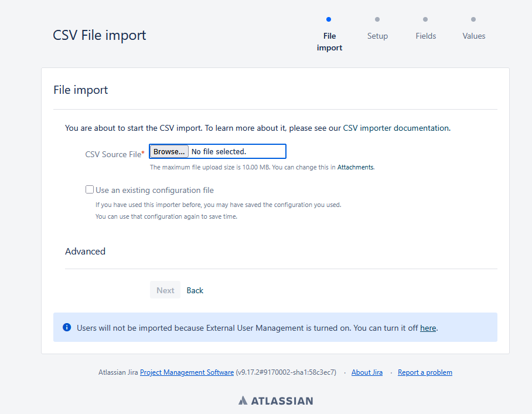This screenshot has width=532, height=414.
Task: Open the Report a problem link
Action: click(x=425, y=372)
